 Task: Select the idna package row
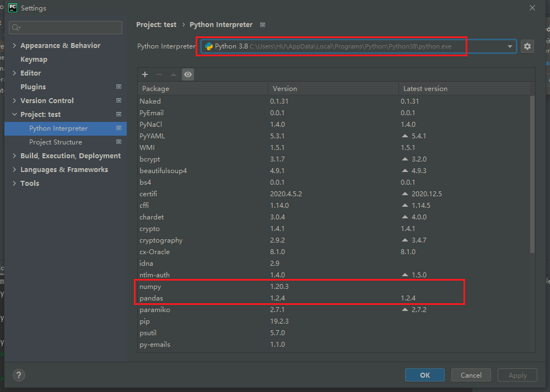[x=333, y=263]
